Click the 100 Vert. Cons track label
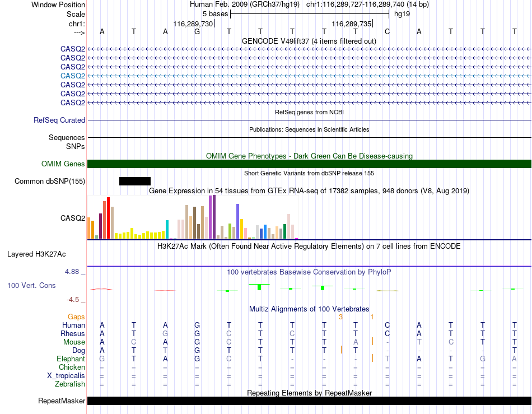 (x=31, y=285)
